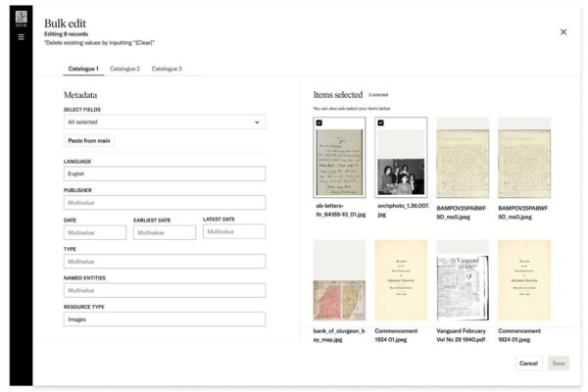Click the Earliest Date field
This screenshot has width=588, height=392.
click(165, 232)
